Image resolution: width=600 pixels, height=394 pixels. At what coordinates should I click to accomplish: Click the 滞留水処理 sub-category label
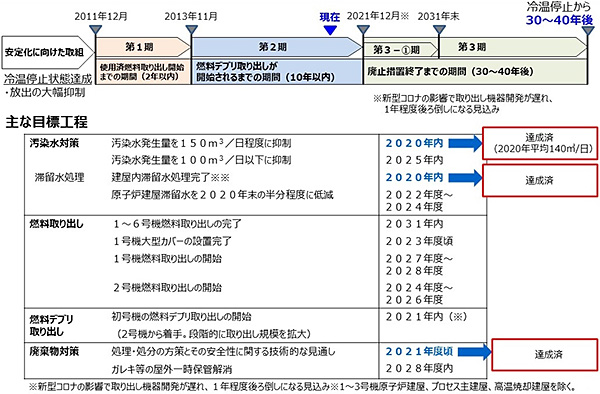pos(59,177)
